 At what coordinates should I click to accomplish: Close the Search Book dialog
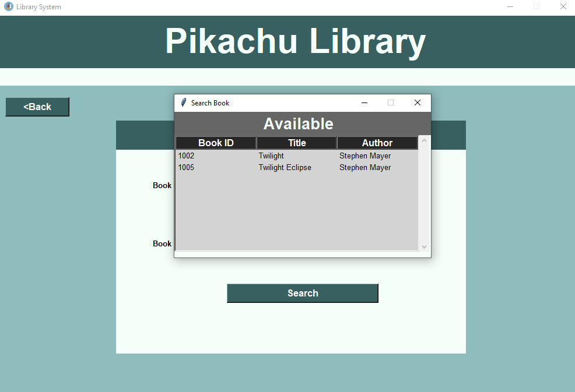418,103
